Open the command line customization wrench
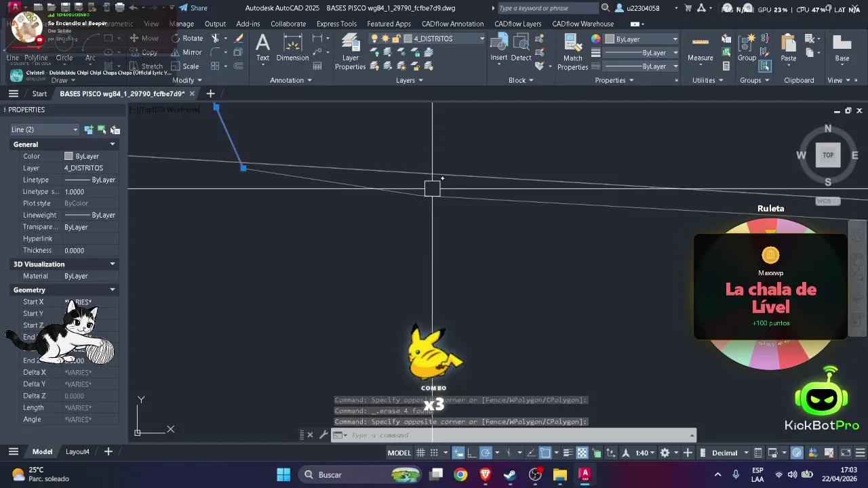Screen dimensions: 868x488 [323, 435]
